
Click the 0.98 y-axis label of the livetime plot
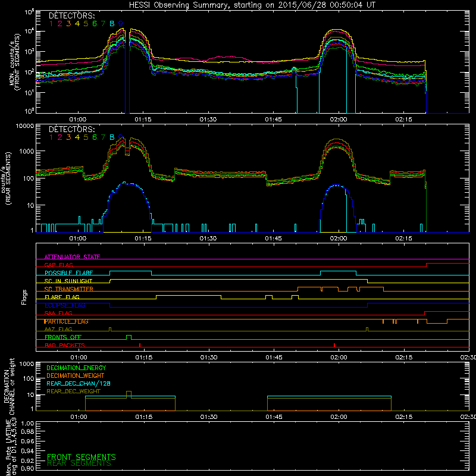(27, 432)
